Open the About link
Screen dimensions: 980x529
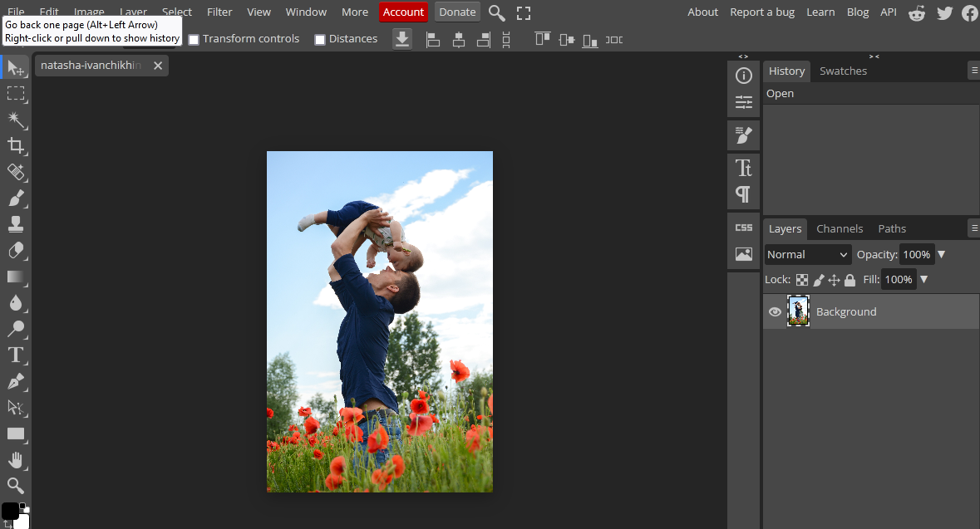(x=702, y=12)
